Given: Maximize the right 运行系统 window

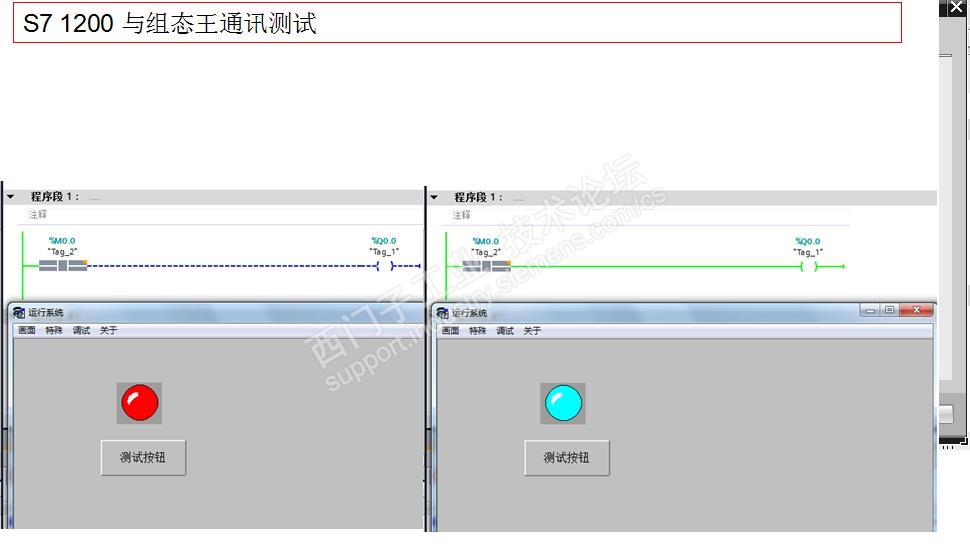Looking at the screenshot, I should [890, 310].
